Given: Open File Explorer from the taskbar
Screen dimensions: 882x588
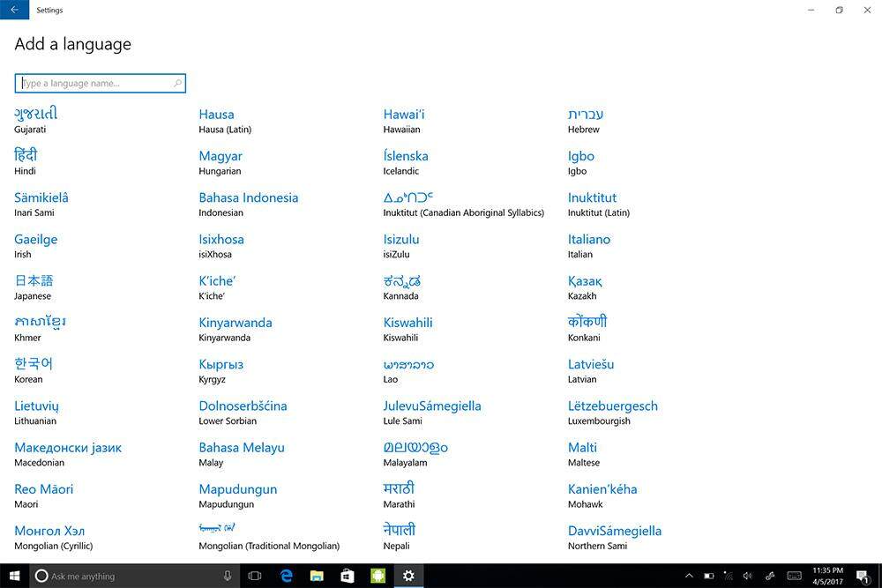Looking at the screenshot, I should pyautogui.click(x=317, y=576).
